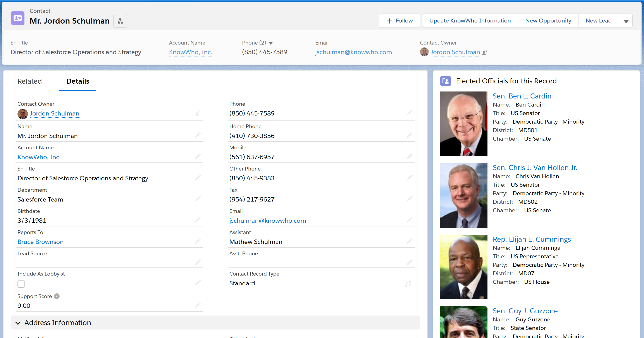Click Support Score info icon
The width and height of the screenshot is (644, 338).
click(57, 296)
